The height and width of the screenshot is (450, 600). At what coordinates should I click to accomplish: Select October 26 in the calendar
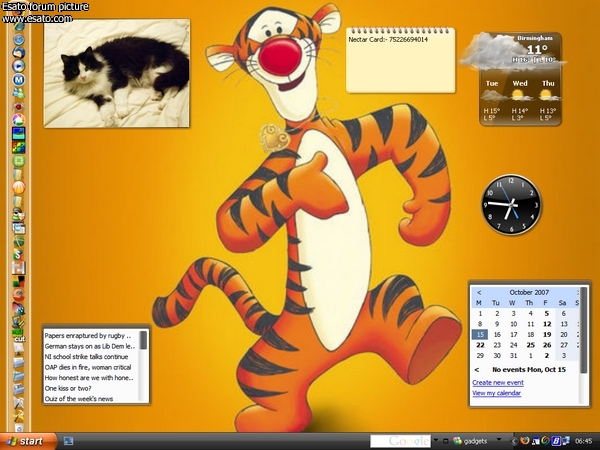click(x=547, y=345)
